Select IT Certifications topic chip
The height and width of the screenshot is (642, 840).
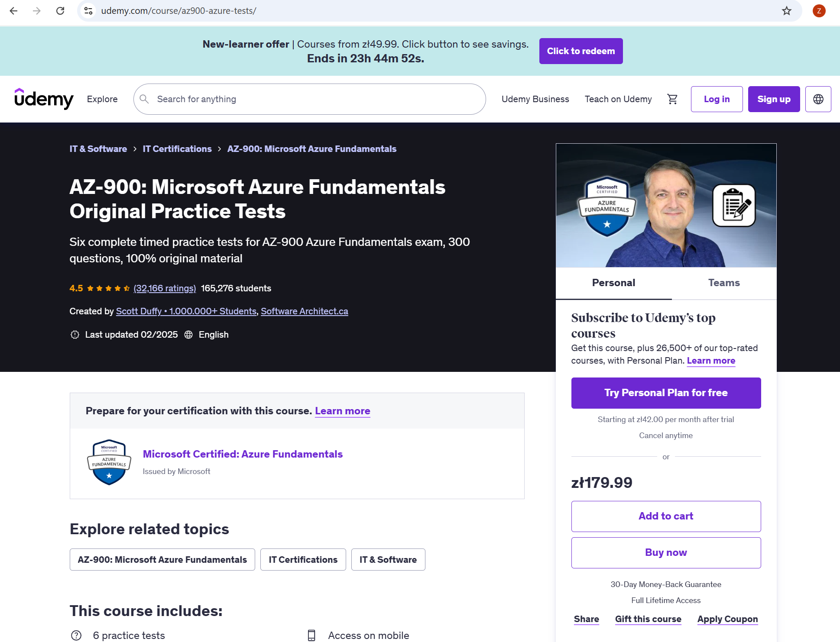click(303, 560)
